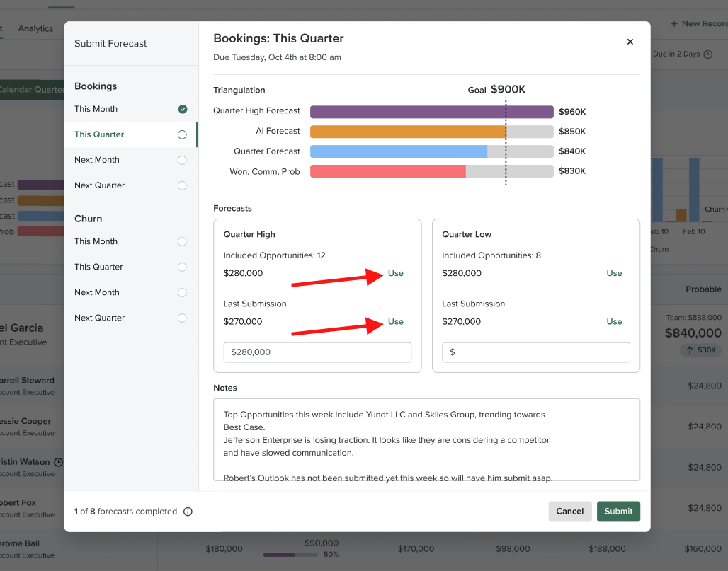Click the Quarter Low dollar input field
The image size is (728, 571).
tap(535, 352)
